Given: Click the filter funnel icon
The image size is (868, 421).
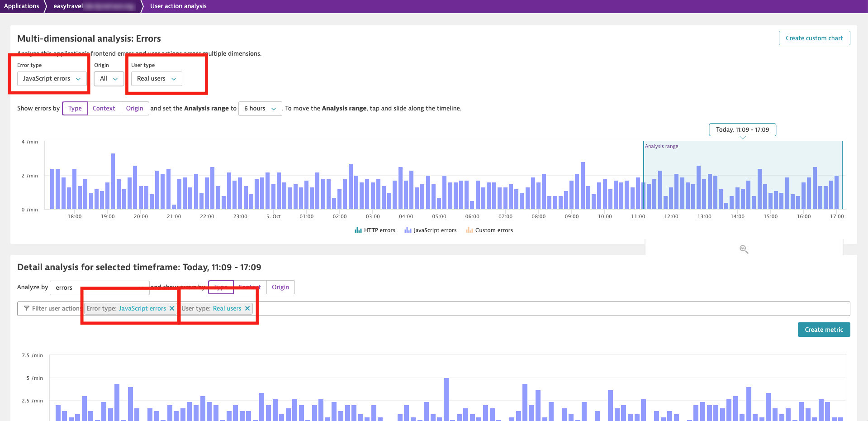Looking at the screenshot, I should pyautogui.click(x=27, y=308).
